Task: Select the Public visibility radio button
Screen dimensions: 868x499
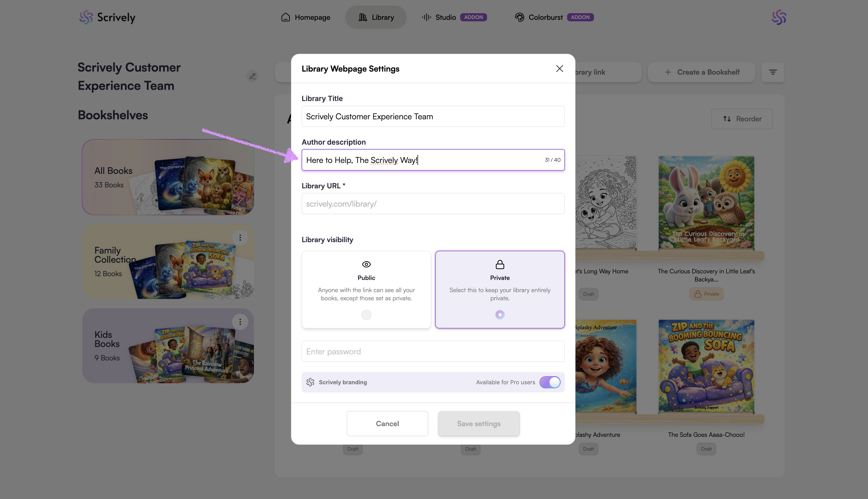Action: tap(366, 315)
